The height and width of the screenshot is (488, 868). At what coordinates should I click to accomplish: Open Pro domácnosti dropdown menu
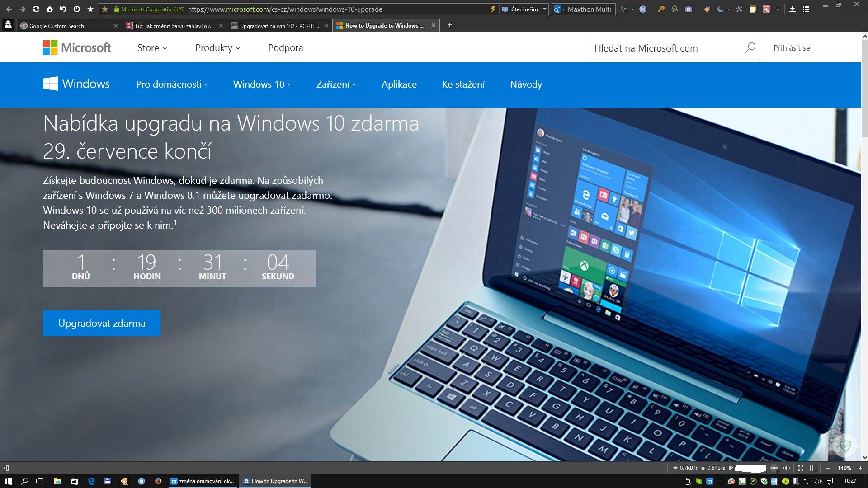[172, 84]
